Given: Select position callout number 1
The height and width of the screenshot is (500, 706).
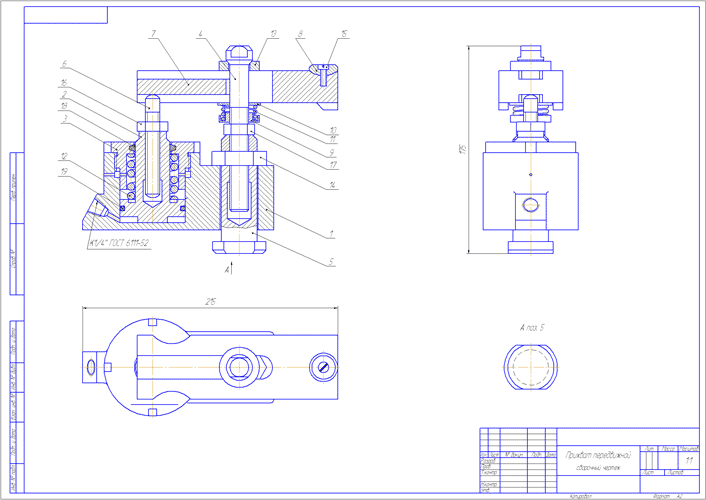Looking at the screenshot, I should click(332, 234).
